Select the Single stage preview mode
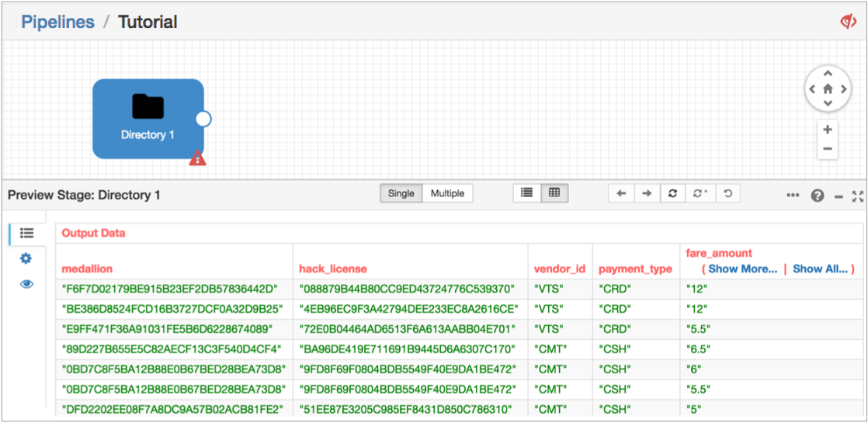The height and width of the screenshot is (423, 868). pos(401,194)
